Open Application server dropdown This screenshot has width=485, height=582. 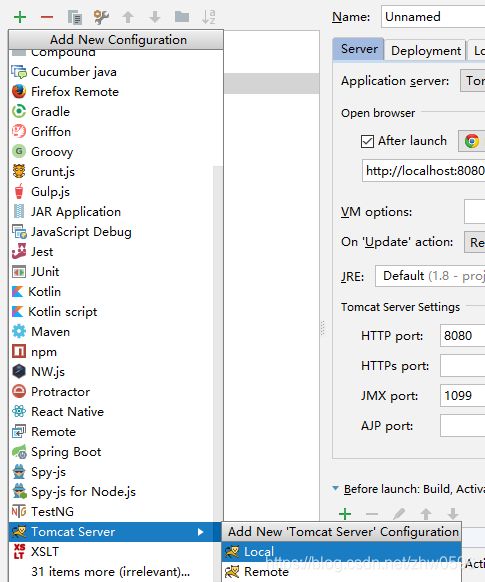[472, 81]
